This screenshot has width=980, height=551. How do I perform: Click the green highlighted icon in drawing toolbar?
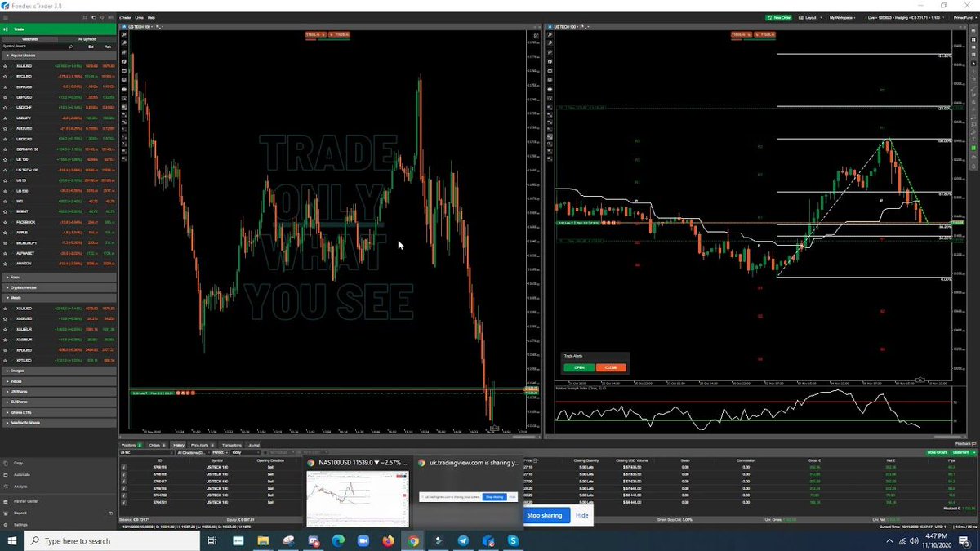point(974,147)
